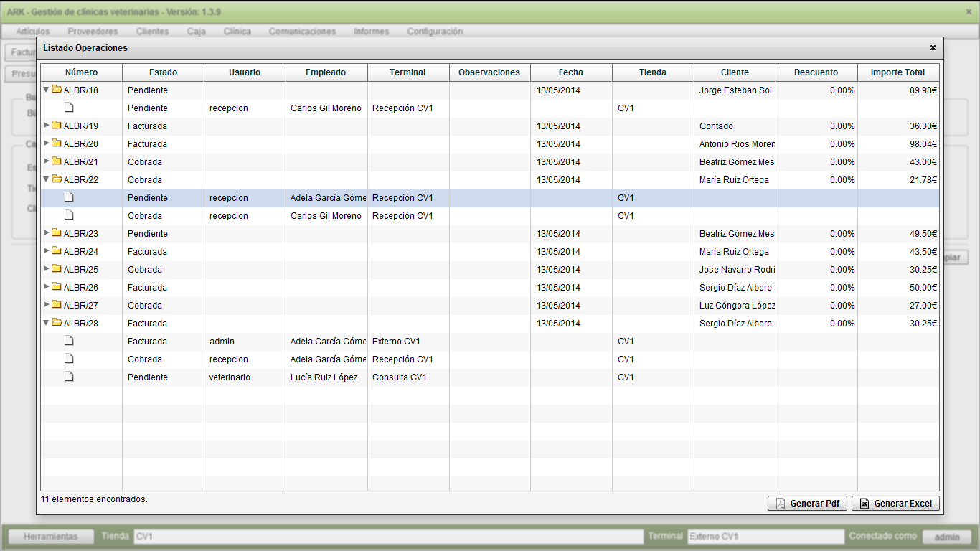Viewport: 980px width, 551px height.
Task: Click the document icon under ALBR/18
Action: [69, 108]
